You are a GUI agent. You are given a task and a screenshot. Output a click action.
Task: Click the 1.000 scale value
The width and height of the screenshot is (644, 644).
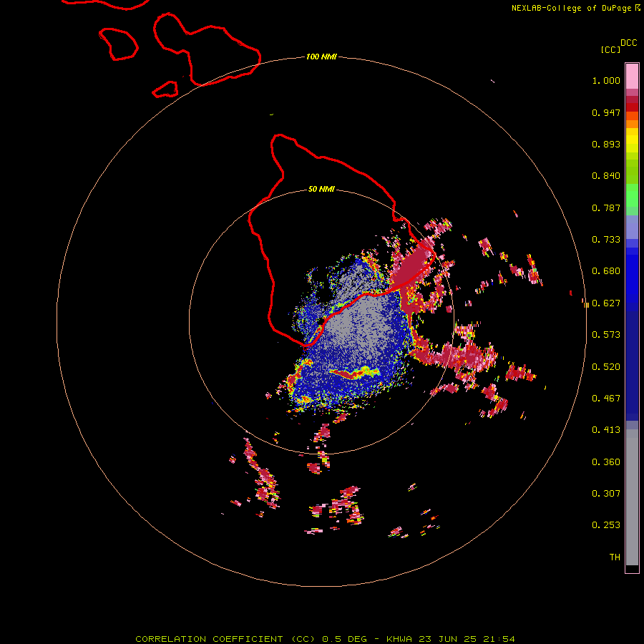point(606,80)
